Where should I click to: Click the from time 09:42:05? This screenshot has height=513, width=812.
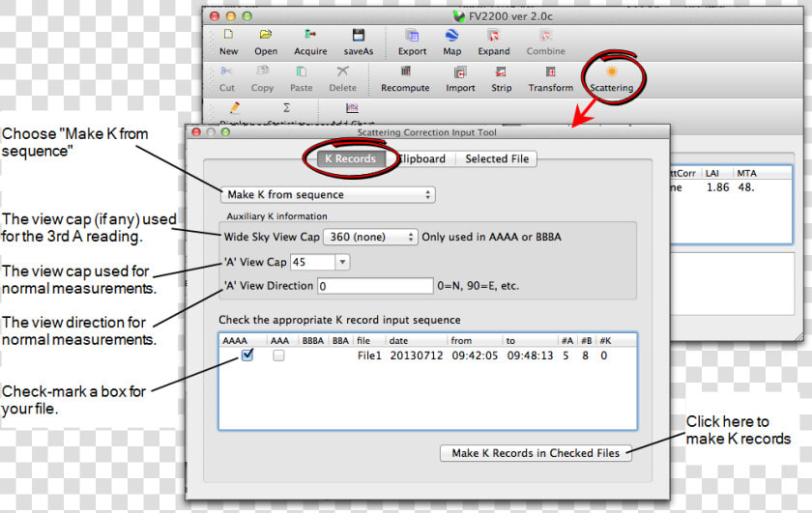tap(475, 356)
